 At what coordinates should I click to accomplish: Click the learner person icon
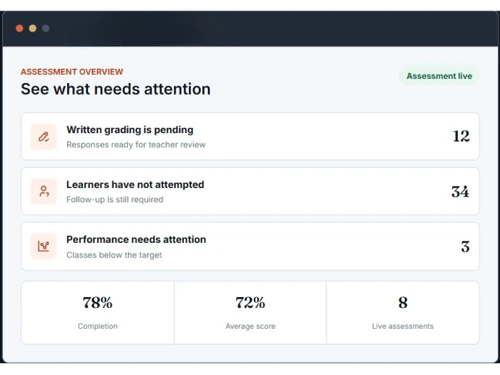point(44,192)
